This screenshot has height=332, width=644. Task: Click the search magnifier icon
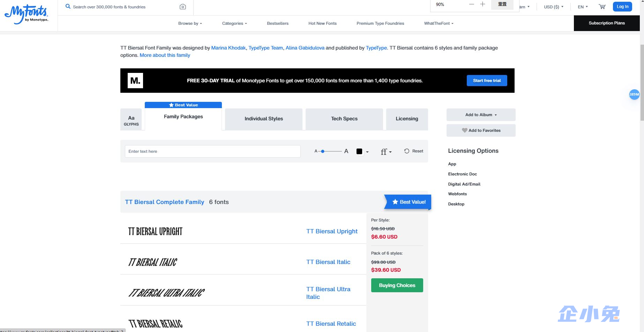68,7
